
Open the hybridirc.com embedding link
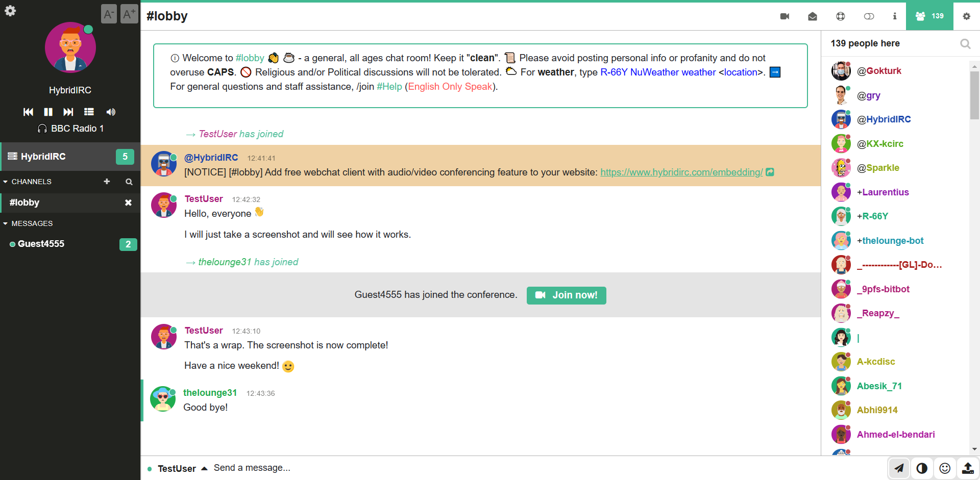pos(681,172)
